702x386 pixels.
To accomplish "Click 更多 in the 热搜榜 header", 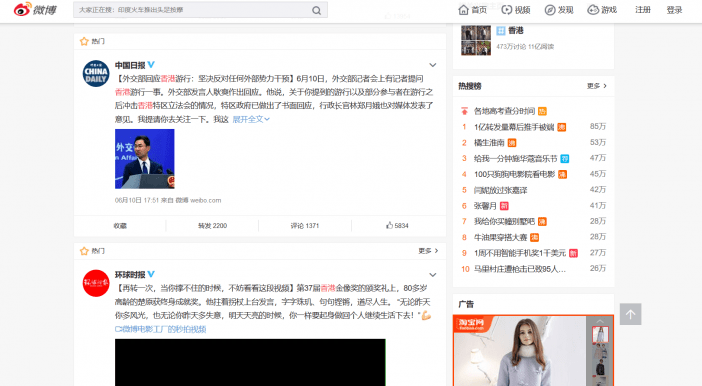I will [597, 86].
